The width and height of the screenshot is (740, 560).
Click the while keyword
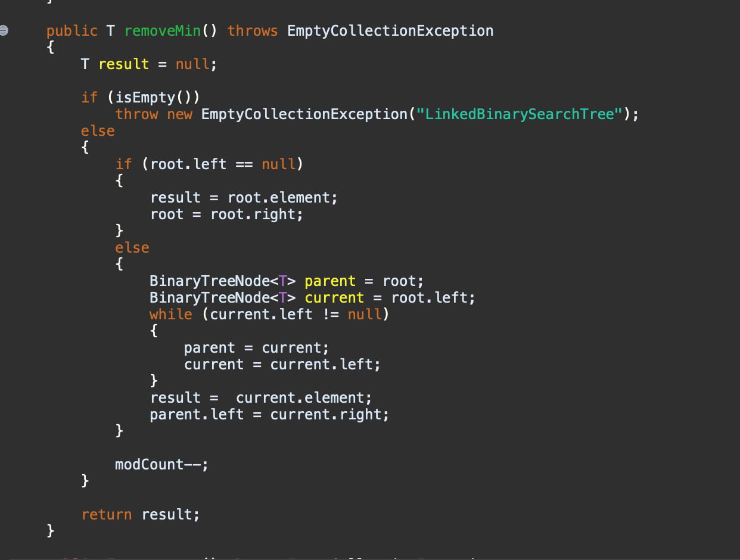tap(170, 314)
